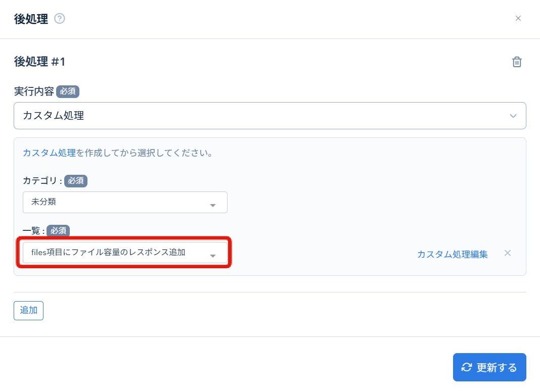Image resolution: width=540 pixels, height=392 pixels.
Task: Click the chevron arrow of 実行内容 select
Action: point(513,116)
